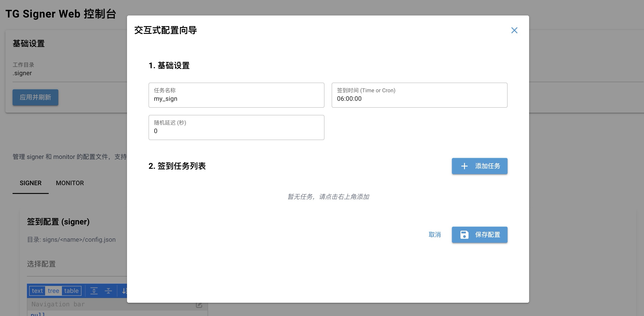Click the 应用并刷新 button
The width and height of the screenshot is (644, 316).
pos(35,97)
